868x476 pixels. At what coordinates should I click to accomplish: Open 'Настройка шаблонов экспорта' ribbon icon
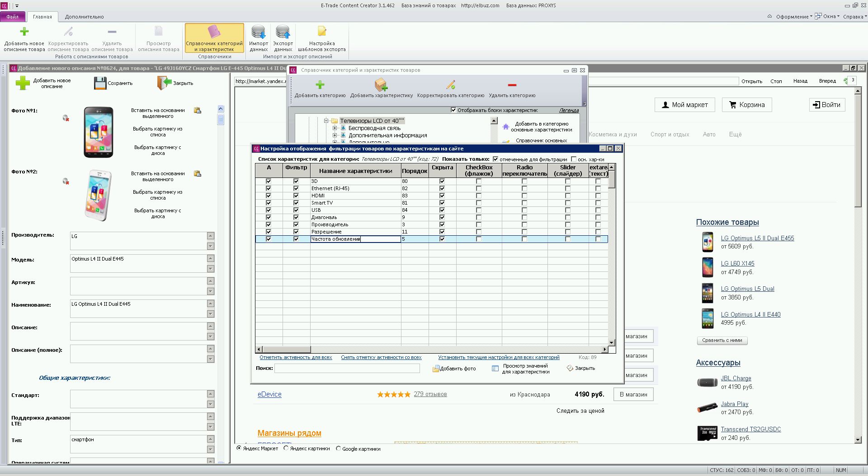point(322,32)
